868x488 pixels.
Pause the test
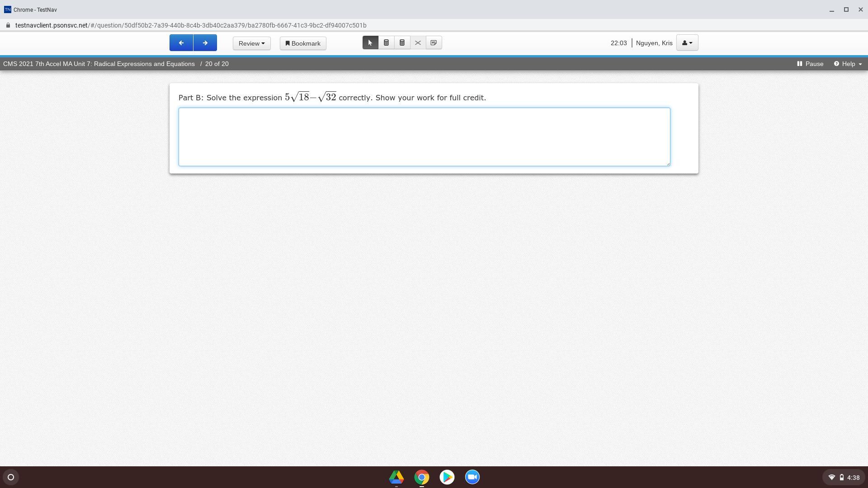810,64
